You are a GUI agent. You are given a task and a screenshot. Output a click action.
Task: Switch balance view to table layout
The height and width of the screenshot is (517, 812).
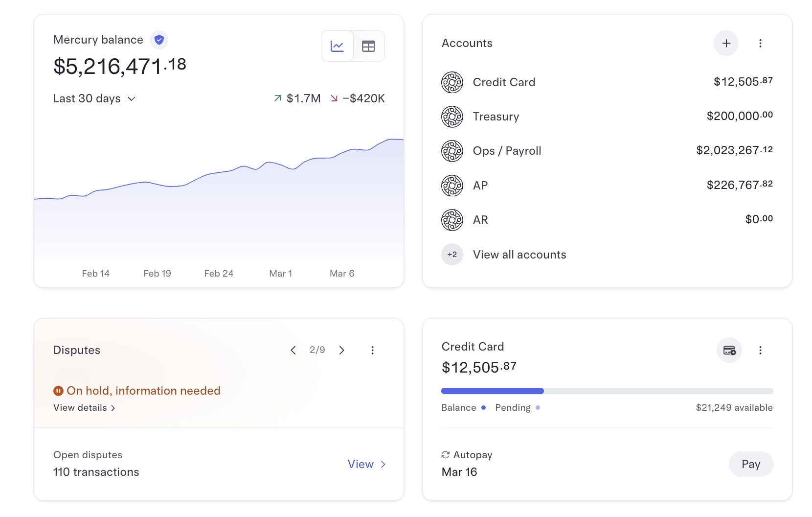[368, 46]
